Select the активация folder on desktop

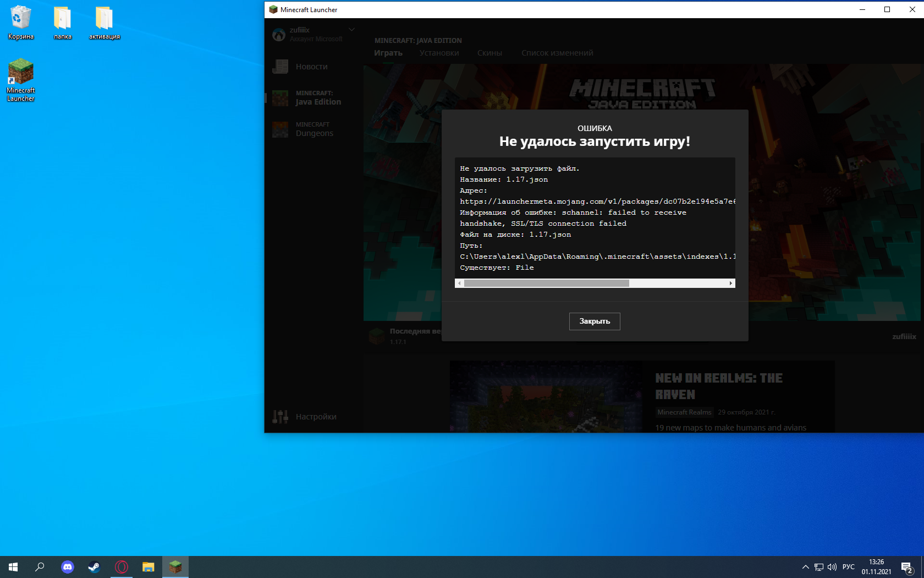tap(104, 23)
